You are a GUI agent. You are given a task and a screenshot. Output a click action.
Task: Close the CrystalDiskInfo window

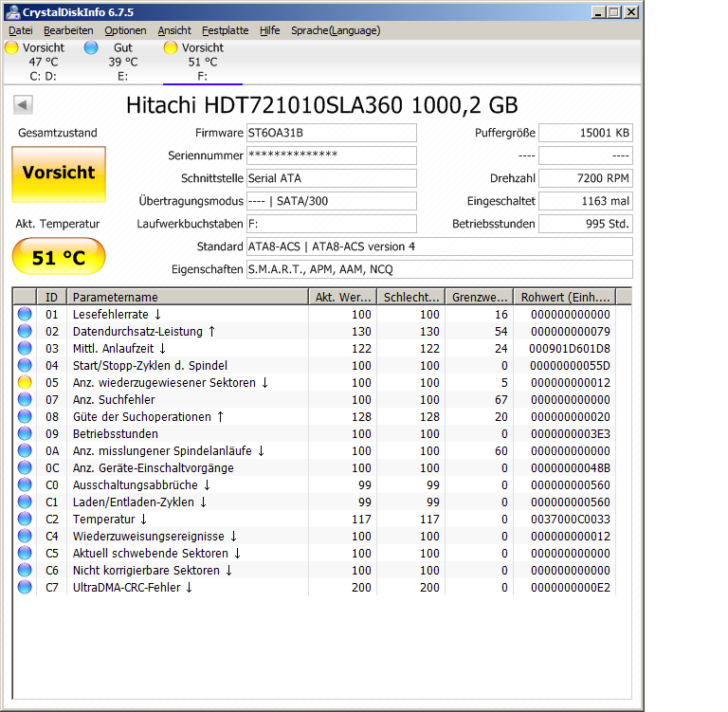[x=631, y=12]
